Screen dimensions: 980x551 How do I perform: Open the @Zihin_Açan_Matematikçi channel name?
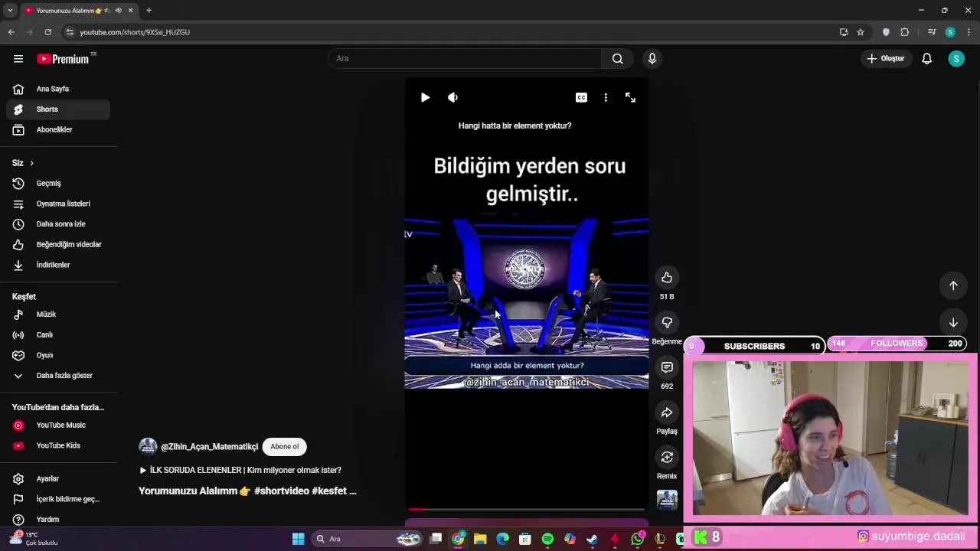(209, 447)
